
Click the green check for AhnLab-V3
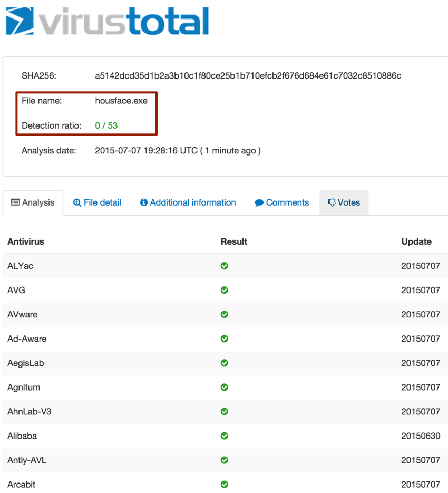coord(225,412)
